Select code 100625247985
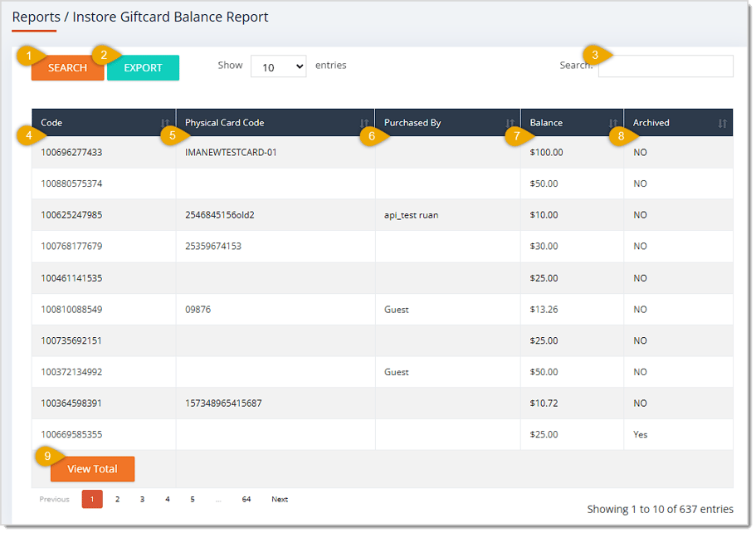 click(71, 215)
